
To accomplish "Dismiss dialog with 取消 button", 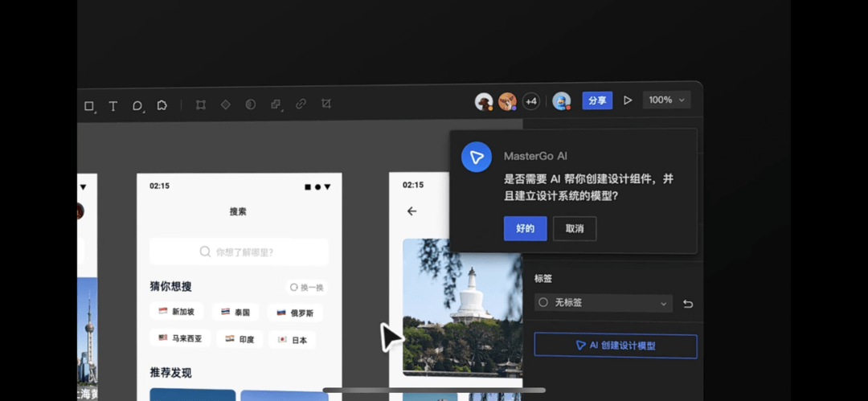I will pyautogui.click(x=575, y=229).
